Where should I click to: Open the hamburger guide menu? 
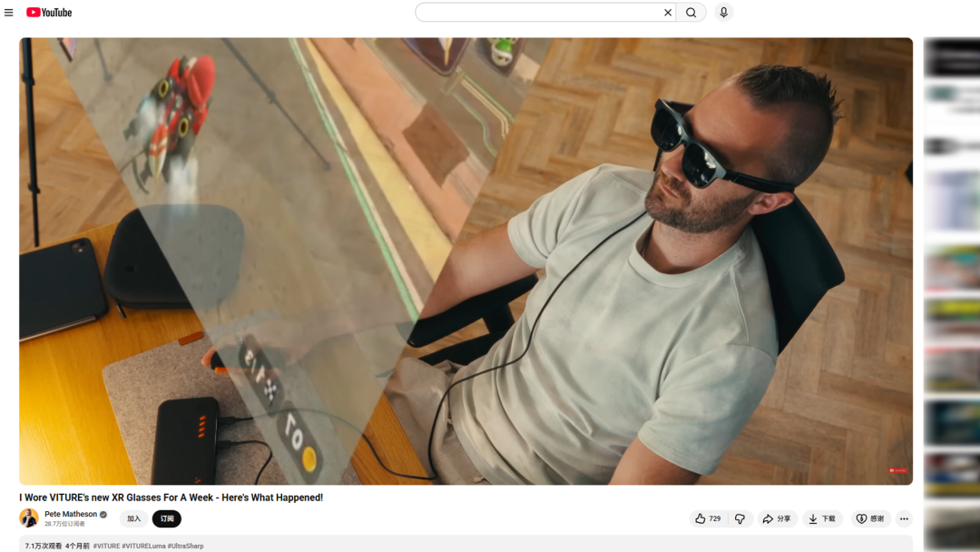(x=9, y=13)
